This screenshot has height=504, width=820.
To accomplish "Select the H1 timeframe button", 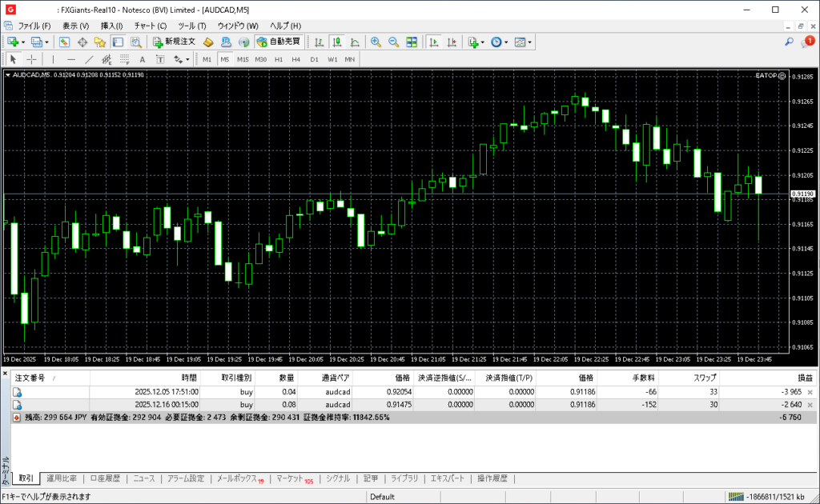I will click(x=279, y=59).
